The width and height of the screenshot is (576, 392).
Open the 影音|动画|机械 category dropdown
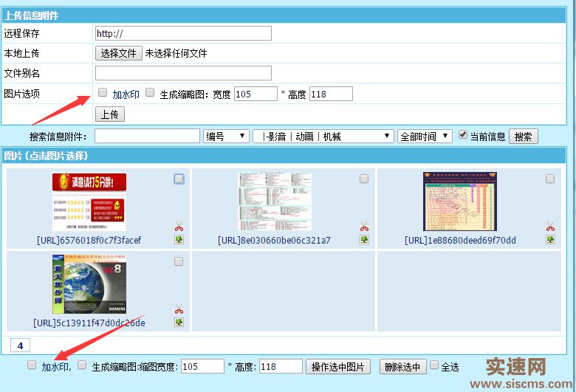tap(323, 137)
